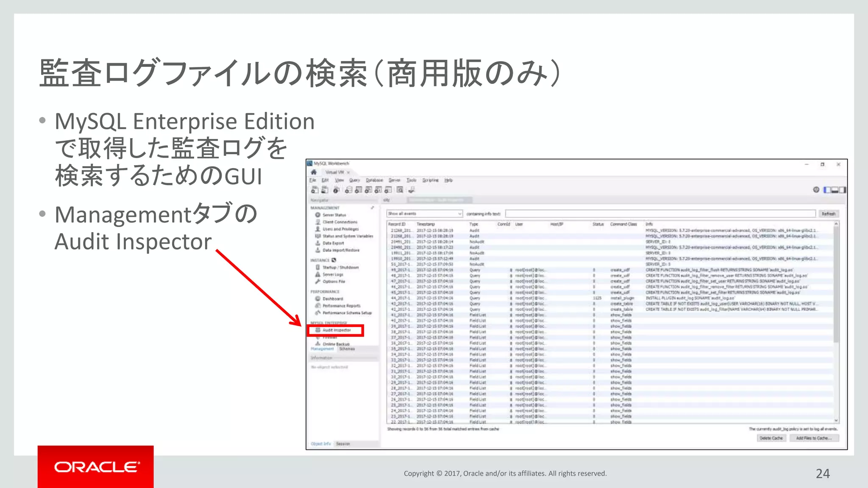The width and height of the screenshot is (868, 488).
Task: Sort by the Command Class column header
Action: 623,224
